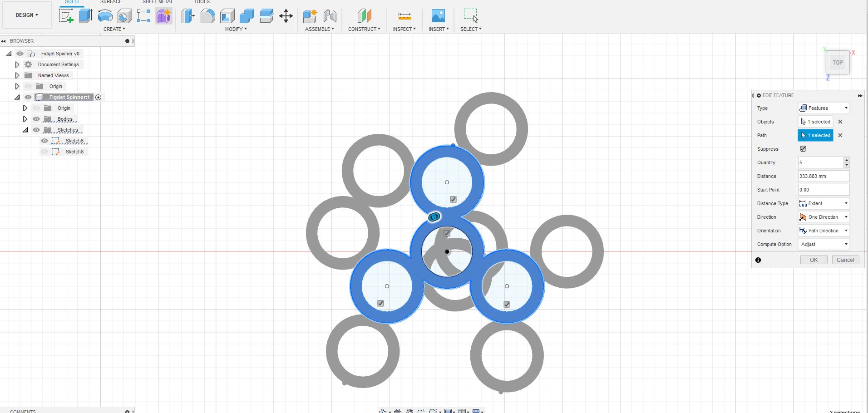This screenshot has width=868, height=413.
Task: Switch to the SHEET METAL tab
Action: 158,2
